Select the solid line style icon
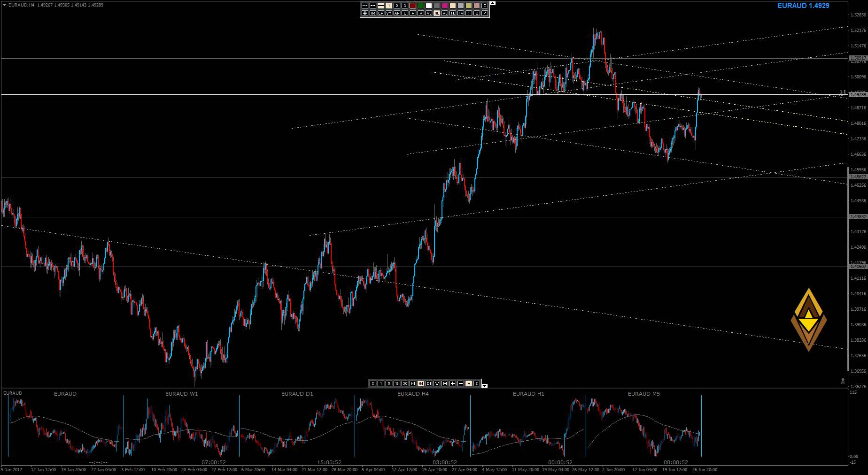This screenshot has height=475, width=868. coord(381,6)
